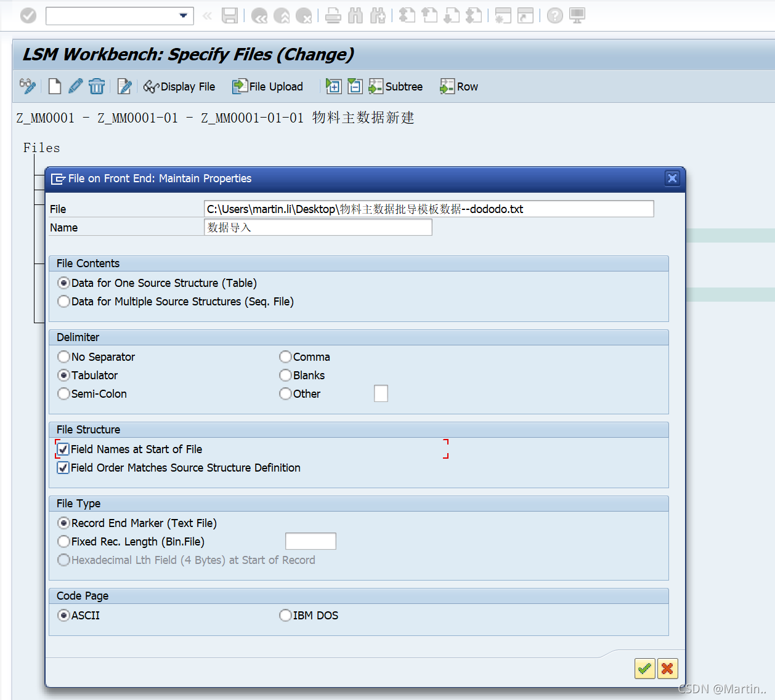Click the Cancel icon in the standard toolbar
775x700 pixels.
click(x=304, y=15)
